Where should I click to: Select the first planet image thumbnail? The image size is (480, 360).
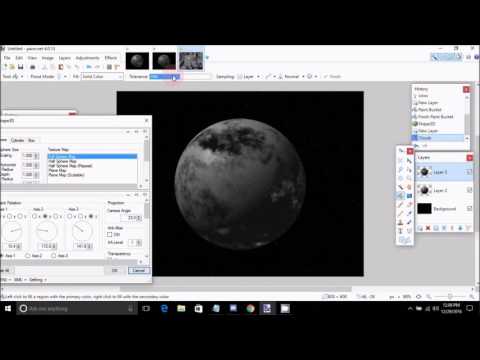point(137,61)
